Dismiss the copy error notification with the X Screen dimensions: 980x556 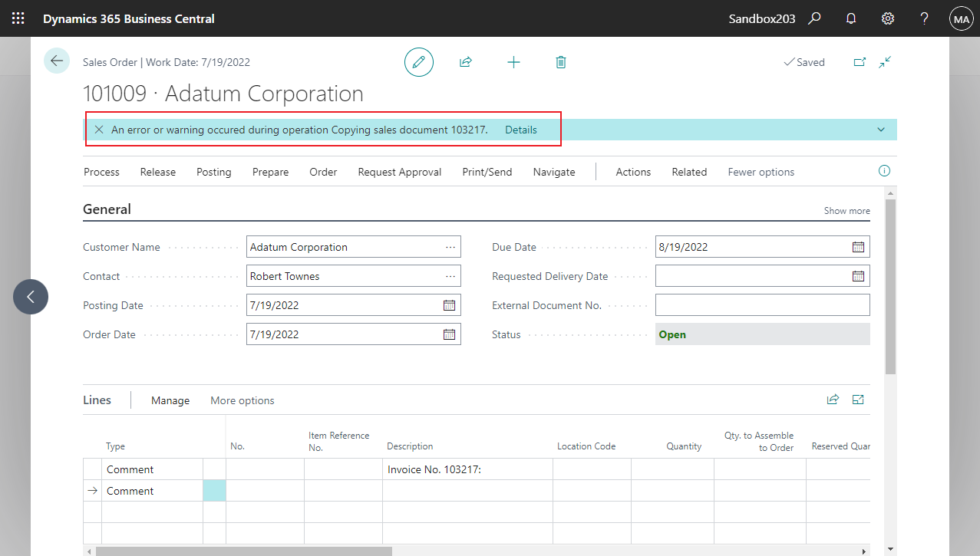[99, 129]
